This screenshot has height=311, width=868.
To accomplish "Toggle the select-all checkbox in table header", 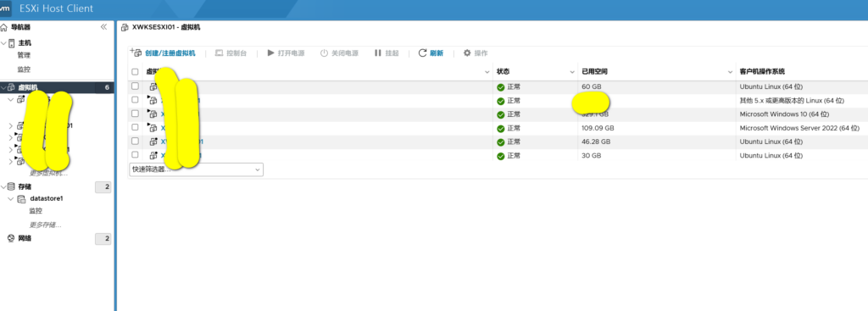I will 135,72.
